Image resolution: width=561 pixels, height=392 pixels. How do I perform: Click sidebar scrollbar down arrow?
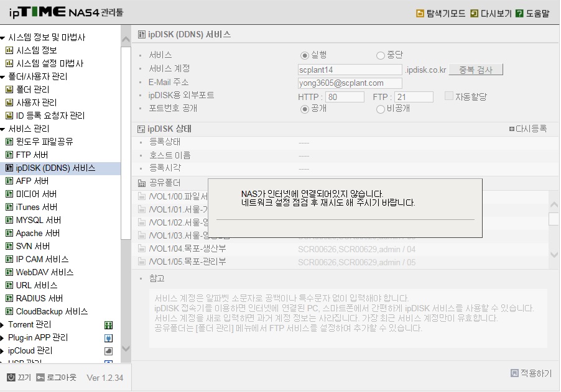pyautogui.click(x=126, y=349)
